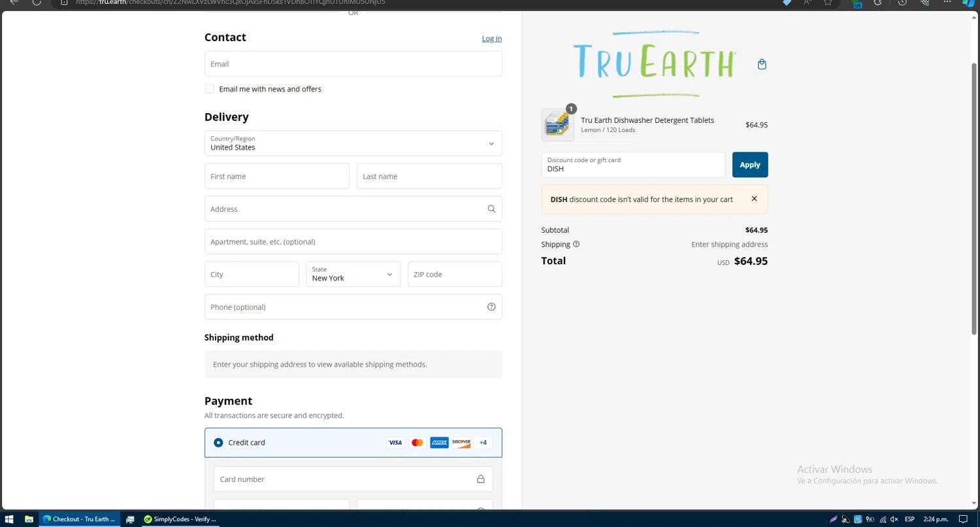Open the State dropdown showing New York
980x527 pixels.
pos(353,275)
